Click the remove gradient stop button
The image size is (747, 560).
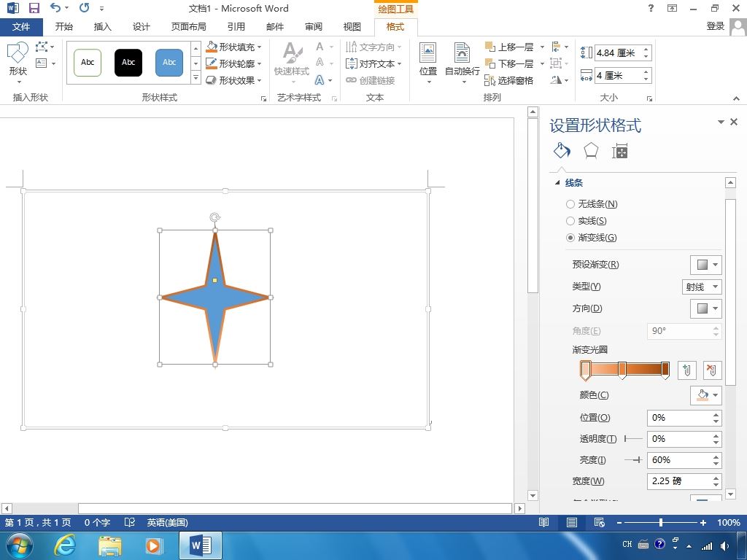tap(712, 370)
